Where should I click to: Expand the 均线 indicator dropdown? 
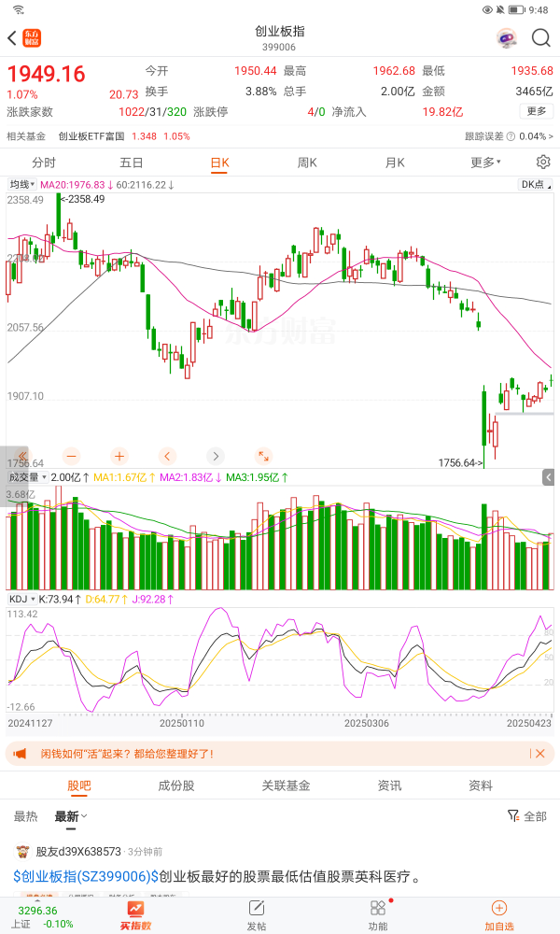[23, 185]
